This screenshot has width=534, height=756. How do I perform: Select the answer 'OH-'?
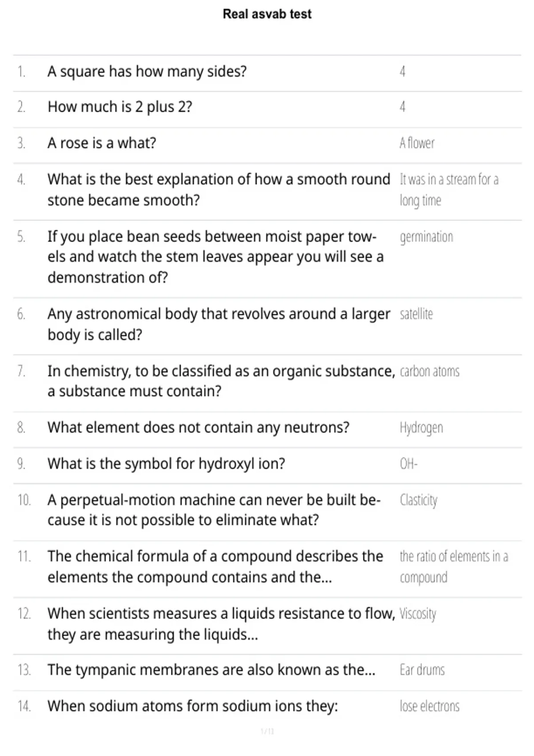409,464
